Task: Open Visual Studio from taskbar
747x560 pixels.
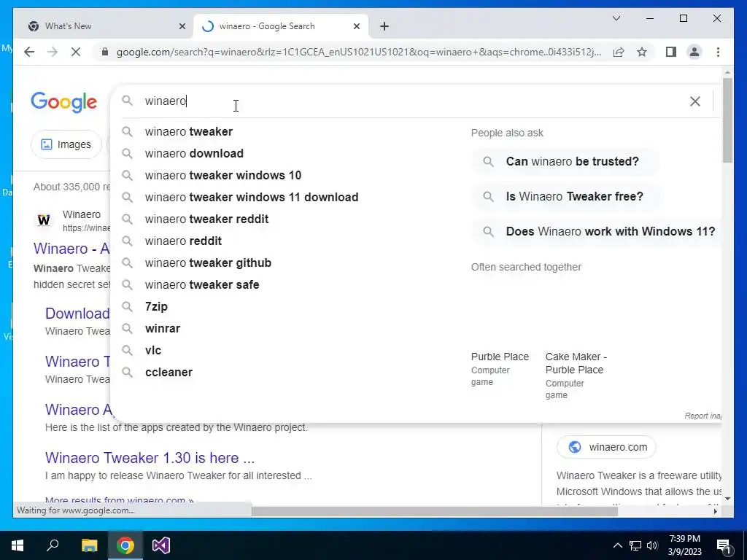Action: point(161,545)
